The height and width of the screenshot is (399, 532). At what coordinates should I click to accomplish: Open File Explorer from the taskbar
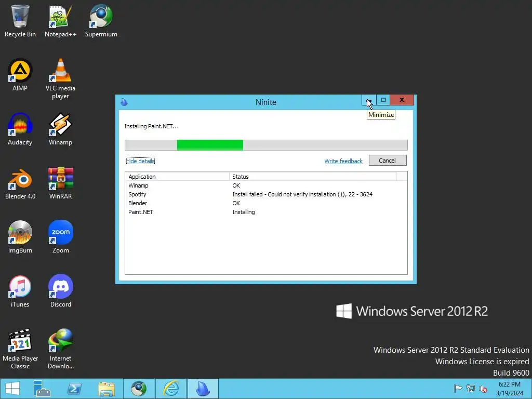click(107, 389)
